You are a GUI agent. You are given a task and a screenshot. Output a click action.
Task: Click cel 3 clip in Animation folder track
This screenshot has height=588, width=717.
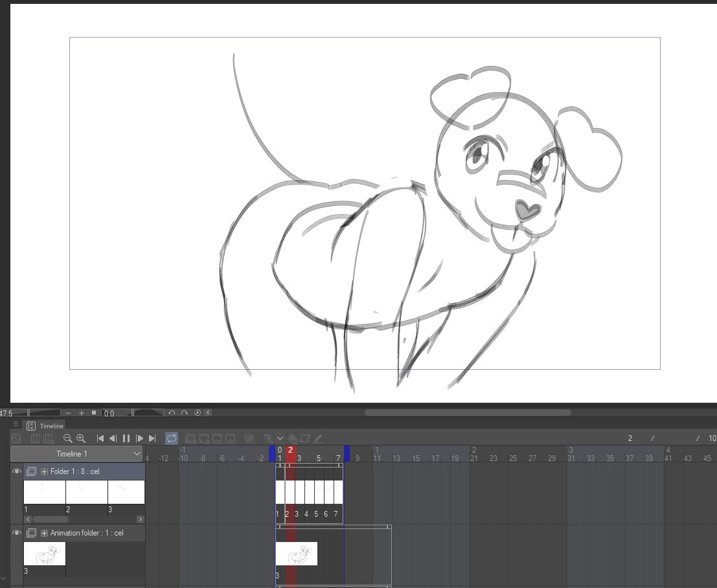tap(296, 554)
